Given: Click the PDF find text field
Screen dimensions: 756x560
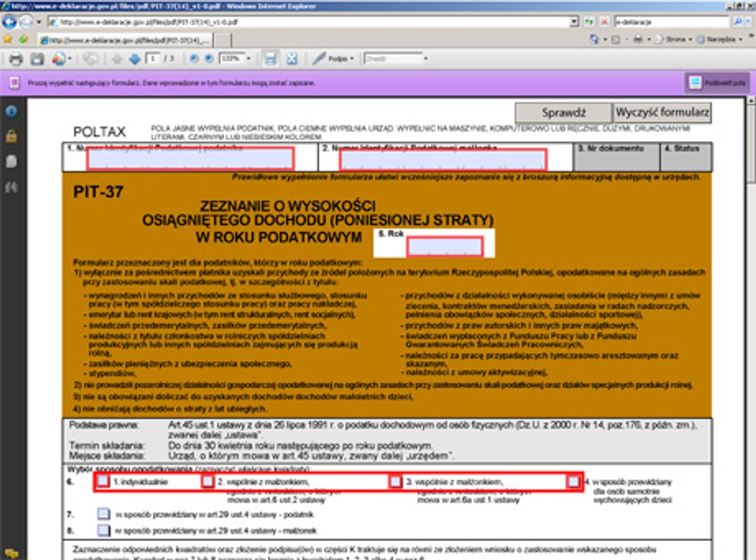Looking at the screenshot, I should (392, 59).
